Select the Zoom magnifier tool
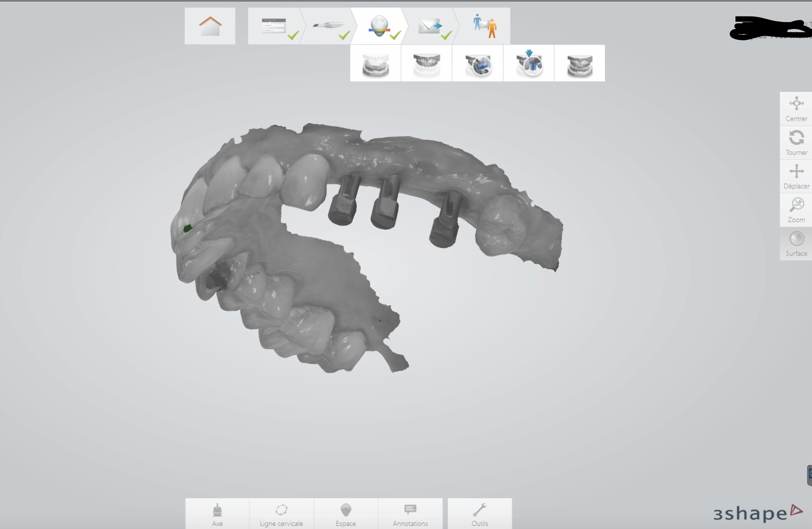The height and width of the screenshot is (529, 812). (796, 210)
